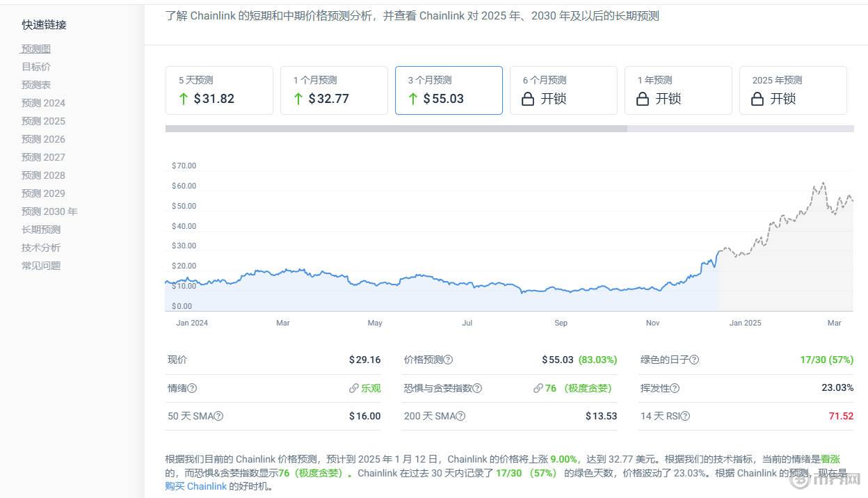Open the help icon next to 绿色的日子
Image resolution: width=868 pixels, height=498 pixels.
click(694, 360)
